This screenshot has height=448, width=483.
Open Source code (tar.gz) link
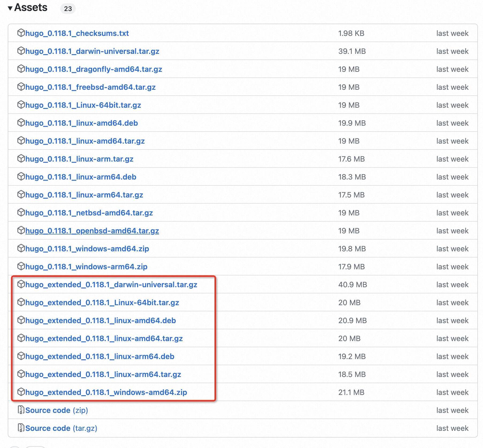[x=61, y=428]
